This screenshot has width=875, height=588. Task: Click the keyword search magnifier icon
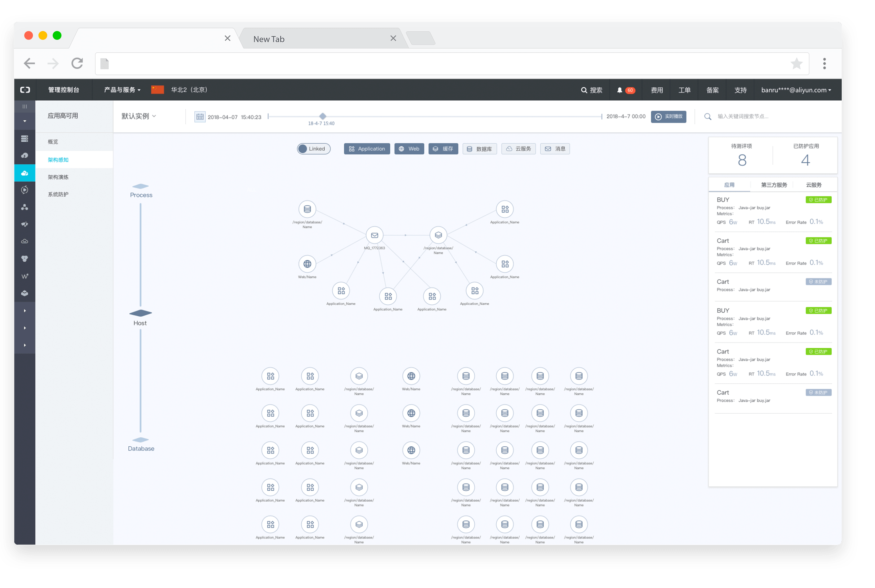click(x=708, y=117)
